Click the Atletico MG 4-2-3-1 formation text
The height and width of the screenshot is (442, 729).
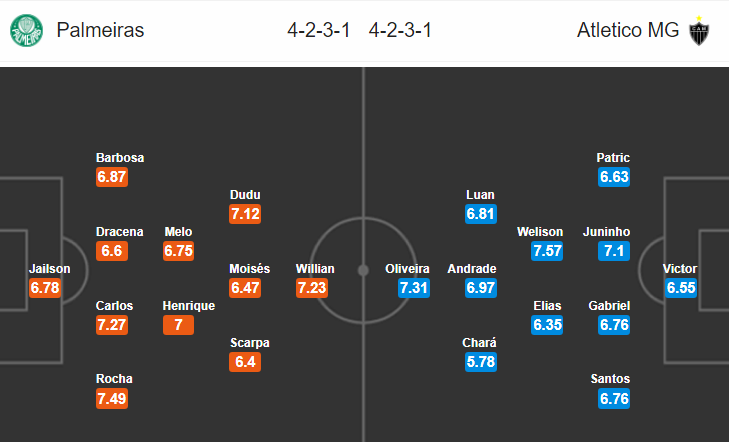400,31
